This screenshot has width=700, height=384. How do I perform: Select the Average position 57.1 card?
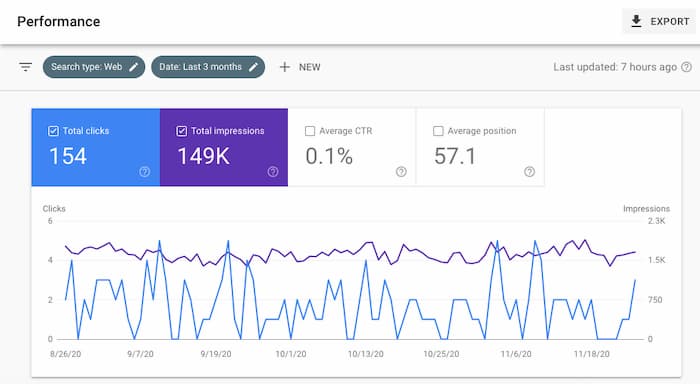[x=480, y=147]
